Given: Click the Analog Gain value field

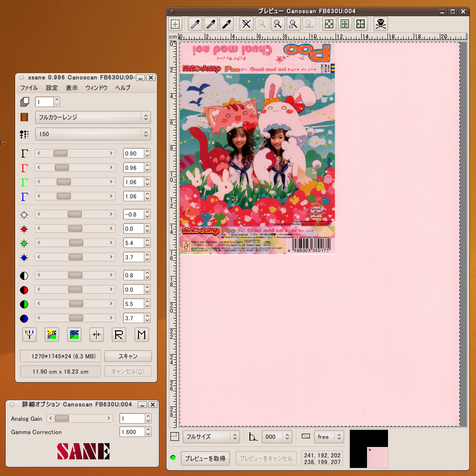Looking at the screenshot, I should click(132, 418).
